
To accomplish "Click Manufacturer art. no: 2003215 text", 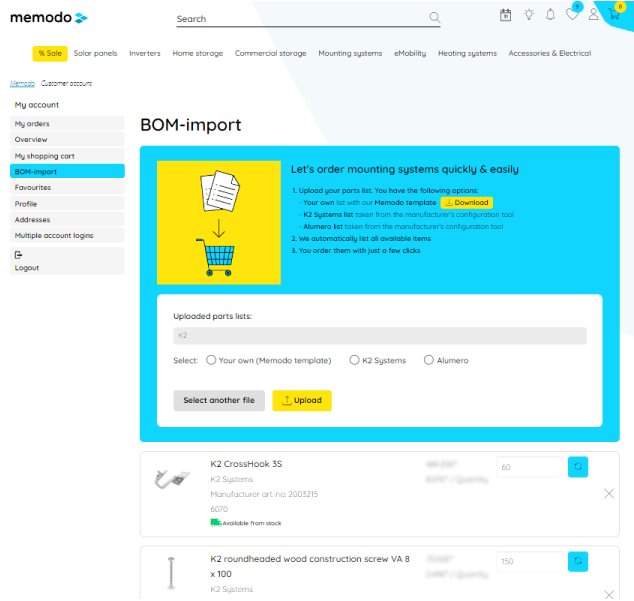I will coord(264,494).
